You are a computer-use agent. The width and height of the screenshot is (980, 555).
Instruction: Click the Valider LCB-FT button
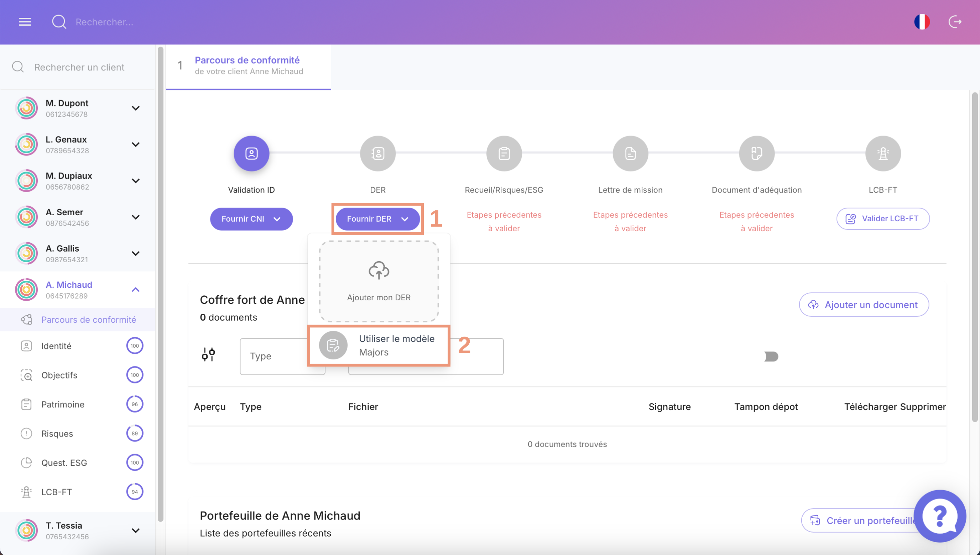pyautogui.click(x=883, y=218)
